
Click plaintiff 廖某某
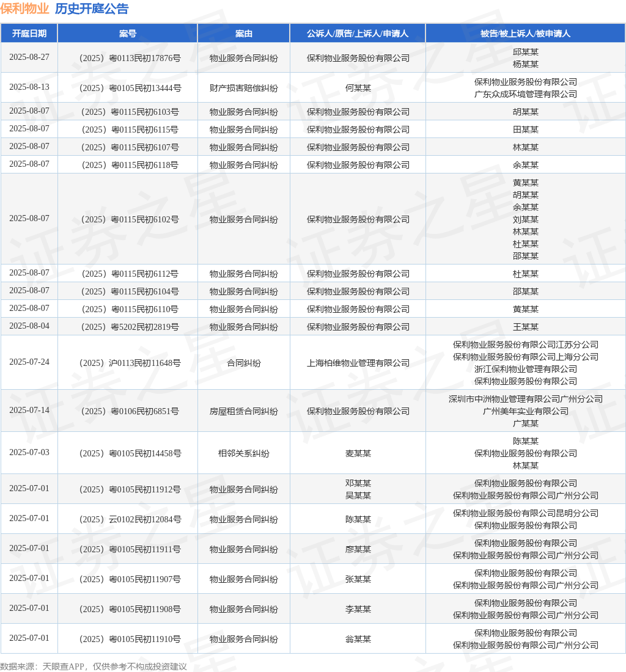coord(358,549)
